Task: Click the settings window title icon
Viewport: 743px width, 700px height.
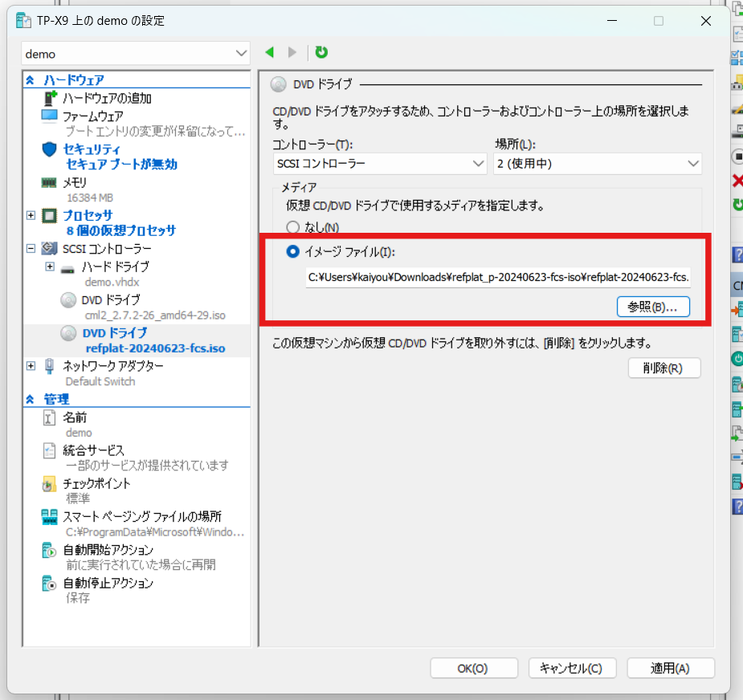Action: point(23,21)
